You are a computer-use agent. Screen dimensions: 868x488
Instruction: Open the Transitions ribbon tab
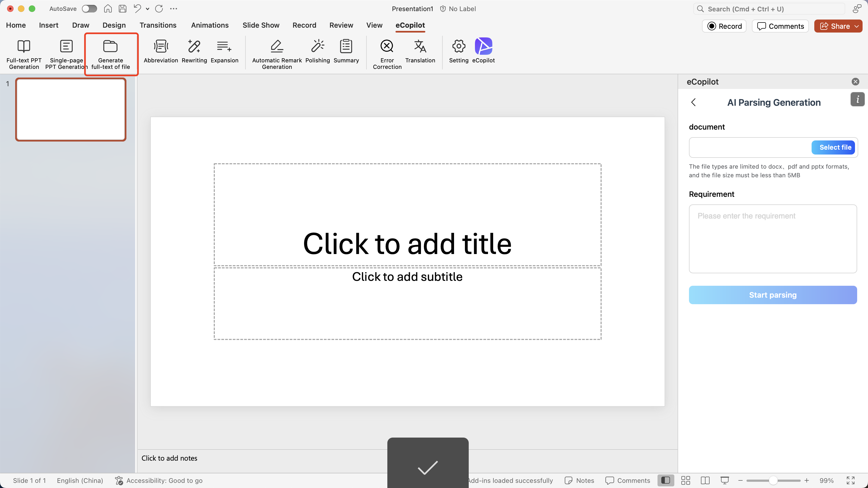(158, 25)
